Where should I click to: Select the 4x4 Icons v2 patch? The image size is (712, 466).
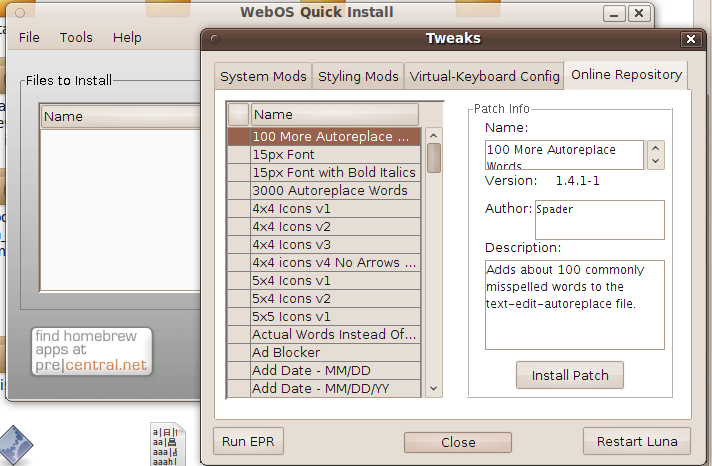click(336, 226)
